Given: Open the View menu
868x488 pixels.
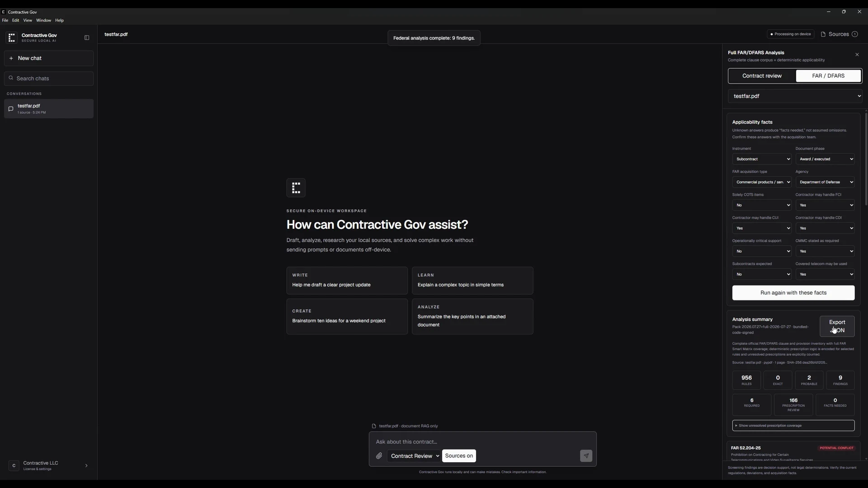Looking at the screenshot, I should [28, 20].
